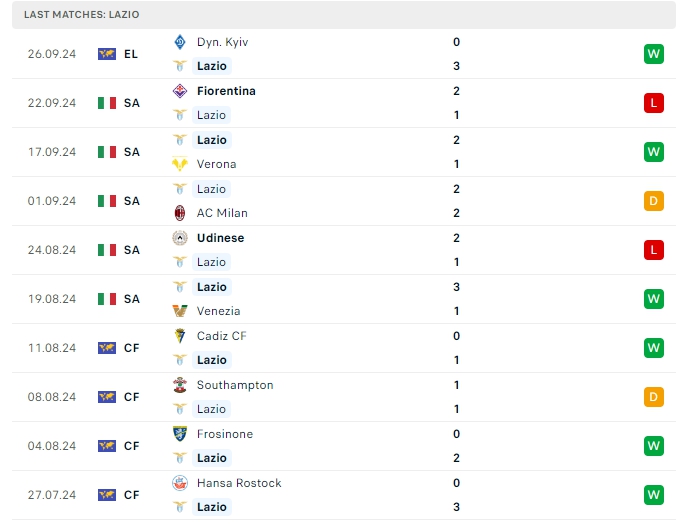
Task: Open the Fiorentina team link
Action: point(226,91)
